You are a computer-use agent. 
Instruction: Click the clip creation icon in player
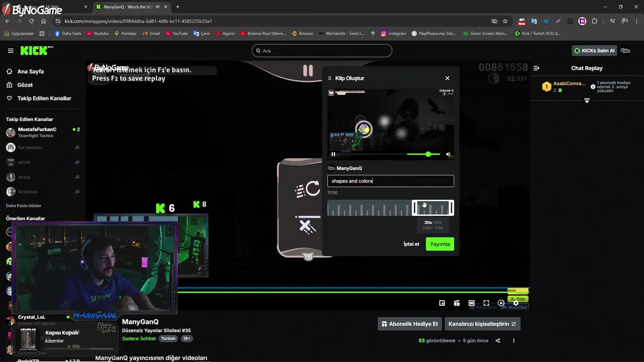click(457, 303)
